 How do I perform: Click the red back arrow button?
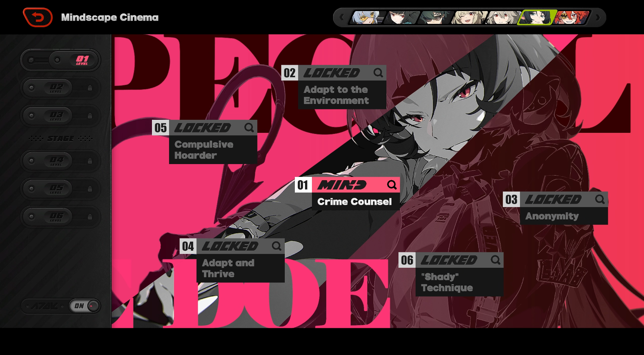click(38, 17)
